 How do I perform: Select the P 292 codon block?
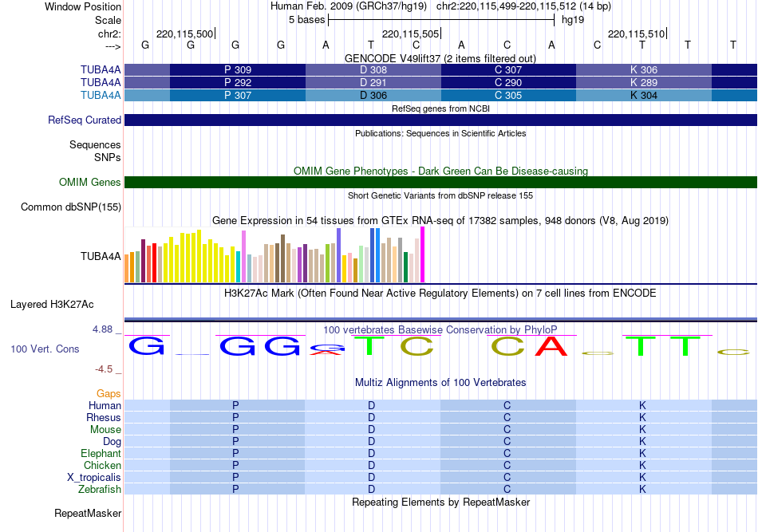(x=237, y=83)
